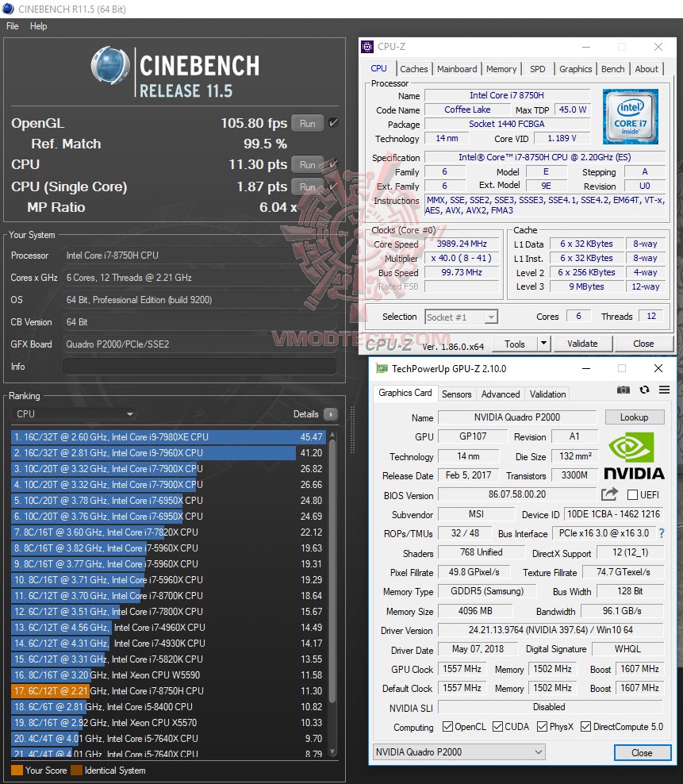Switch to the Bench tab
The width and height of the screenshot is (683, 784).
pyautogui.click(x=612, y=69)
